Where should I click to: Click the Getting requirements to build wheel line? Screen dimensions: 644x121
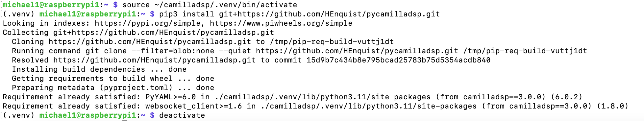pos(113,79)
